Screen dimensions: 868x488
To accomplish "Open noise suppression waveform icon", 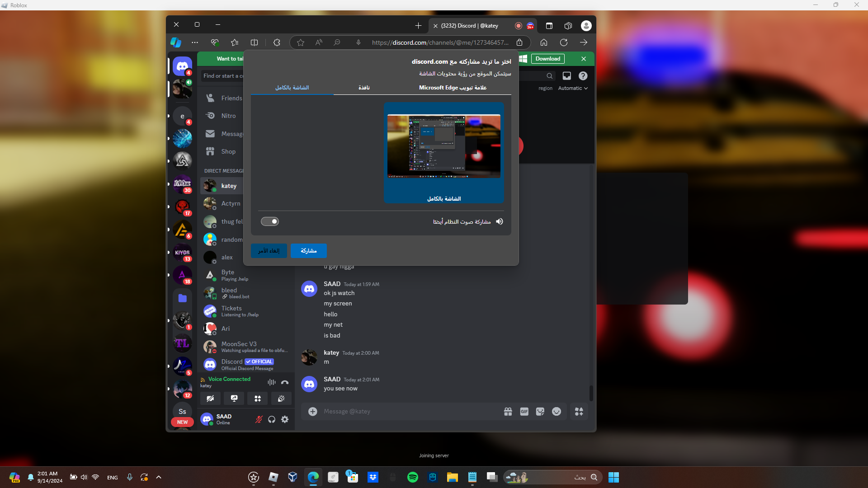I will tap(271, 382).
